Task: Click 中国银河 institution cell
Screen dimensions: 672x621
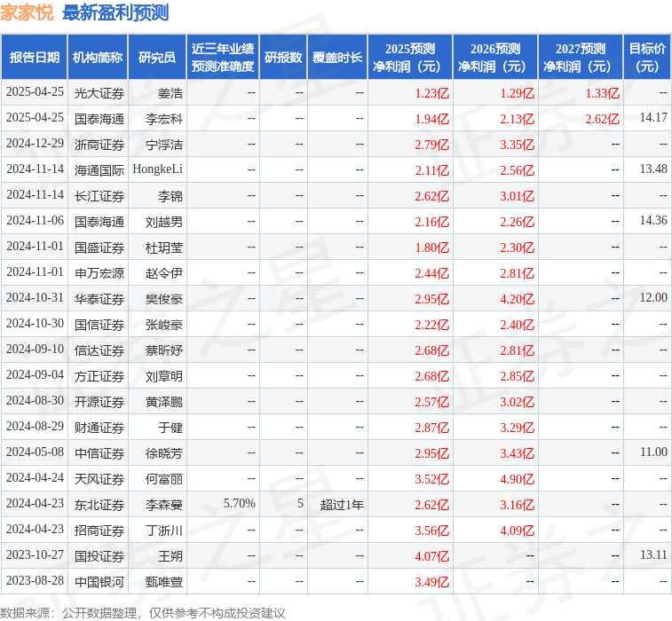Action: pos(99,582)
